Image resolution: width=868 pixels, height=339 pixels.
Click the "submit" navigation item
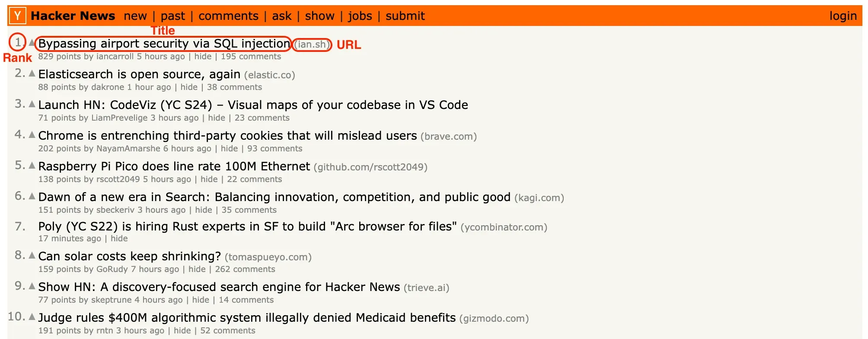[x=405, y=16]
